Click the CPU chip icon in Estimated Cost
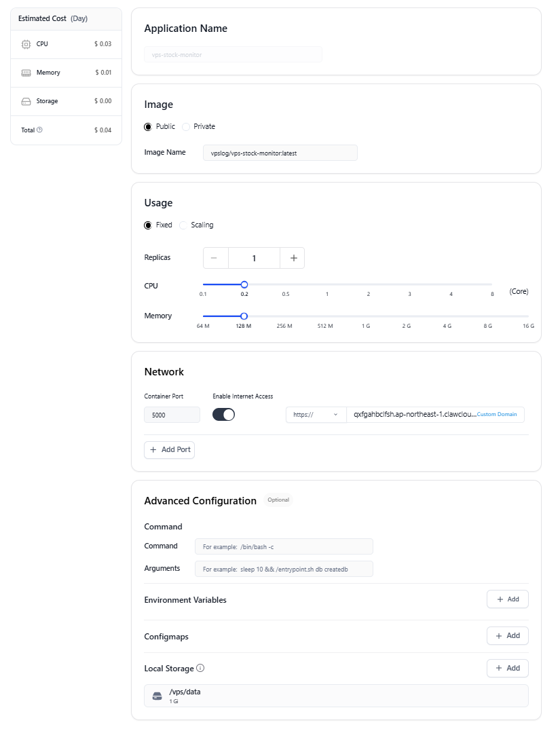 [x=26, y=44]
